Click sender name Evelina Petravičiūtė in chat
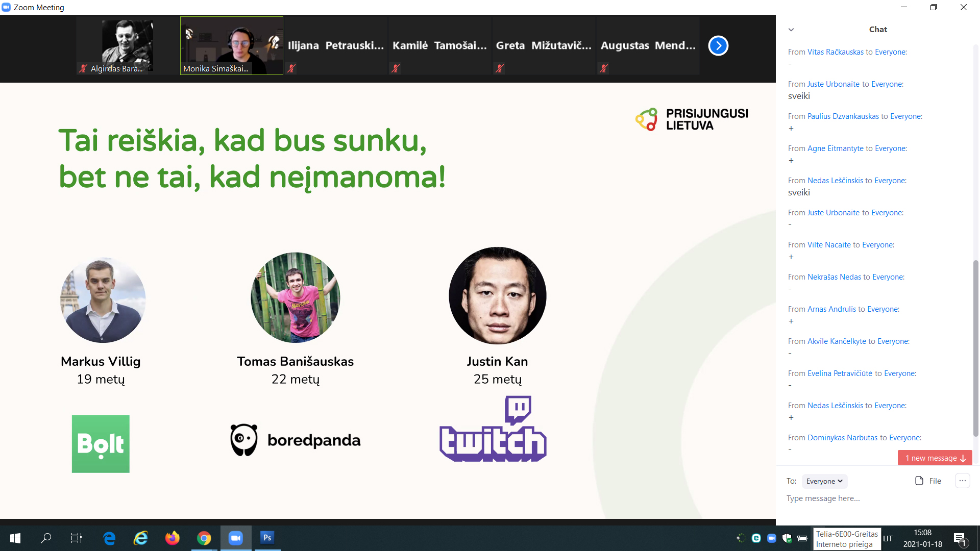 pos(840,373)
